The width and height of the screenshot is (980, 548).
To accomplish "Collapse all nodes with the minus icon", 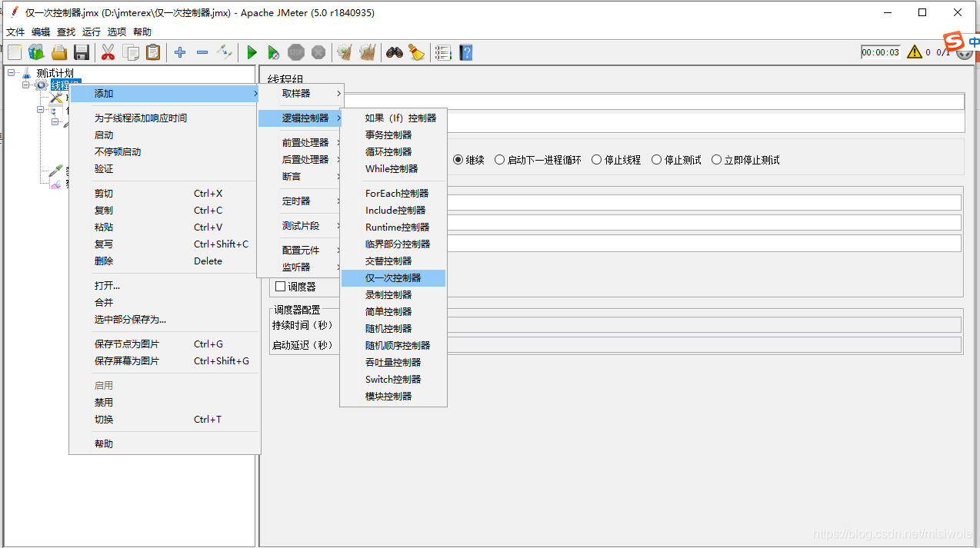I will tap(202, 52).
